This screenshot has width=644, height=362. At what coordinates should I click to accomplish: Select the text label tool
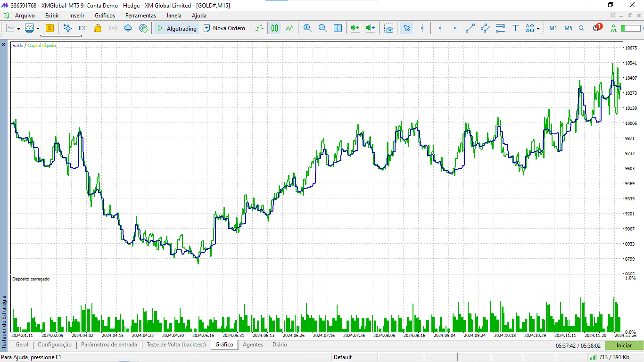click(515, 28)
